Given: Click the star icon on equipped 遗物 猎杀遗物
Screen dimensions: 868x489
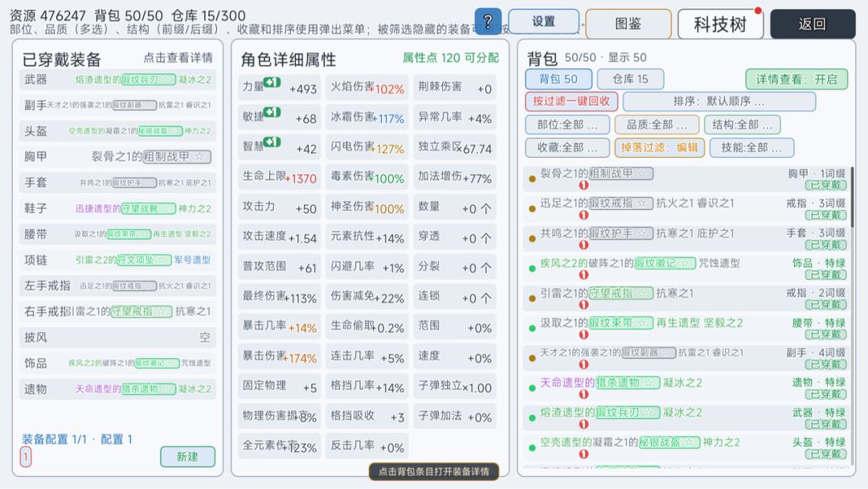Looking at the screenshot, I should click(x=165, y=388).
